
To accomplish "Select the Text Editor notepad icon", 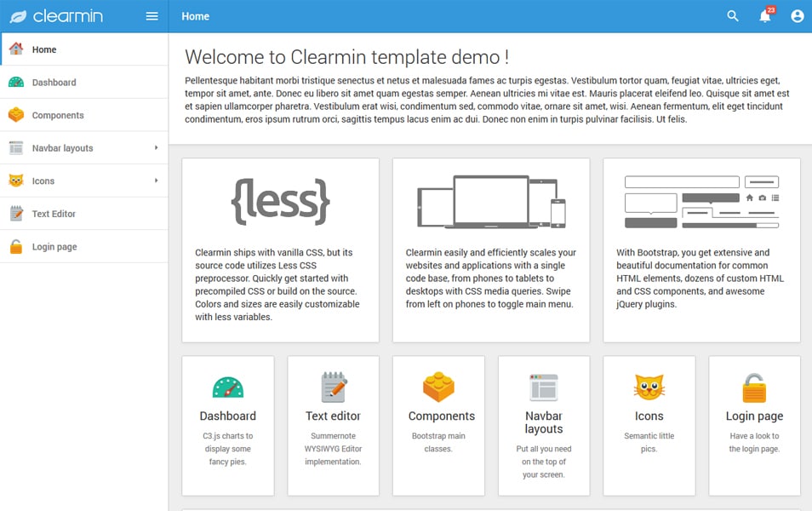I will tap(15, 213).
